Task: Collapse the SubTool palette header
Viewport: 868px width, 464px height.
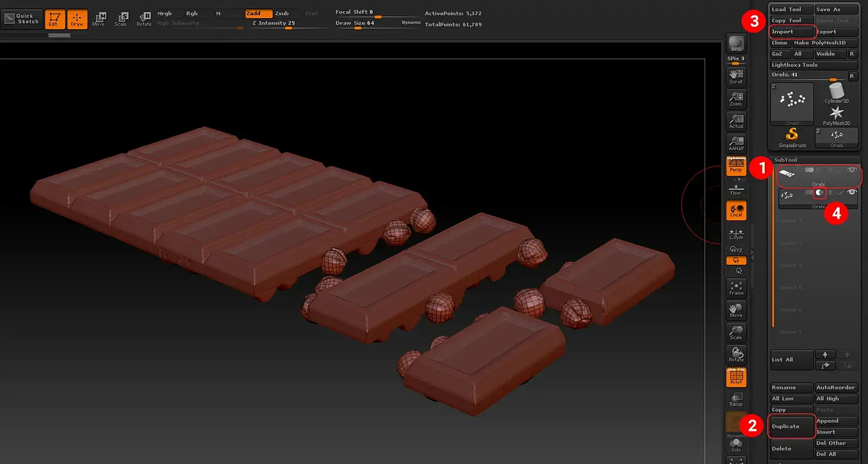Action: [814, 160]
